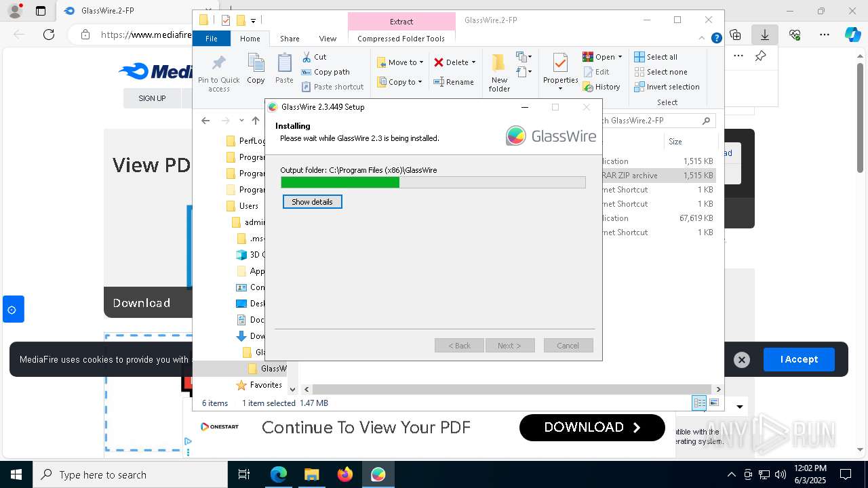Dismiss cookie banner with X icon

(x=742, y=360)
